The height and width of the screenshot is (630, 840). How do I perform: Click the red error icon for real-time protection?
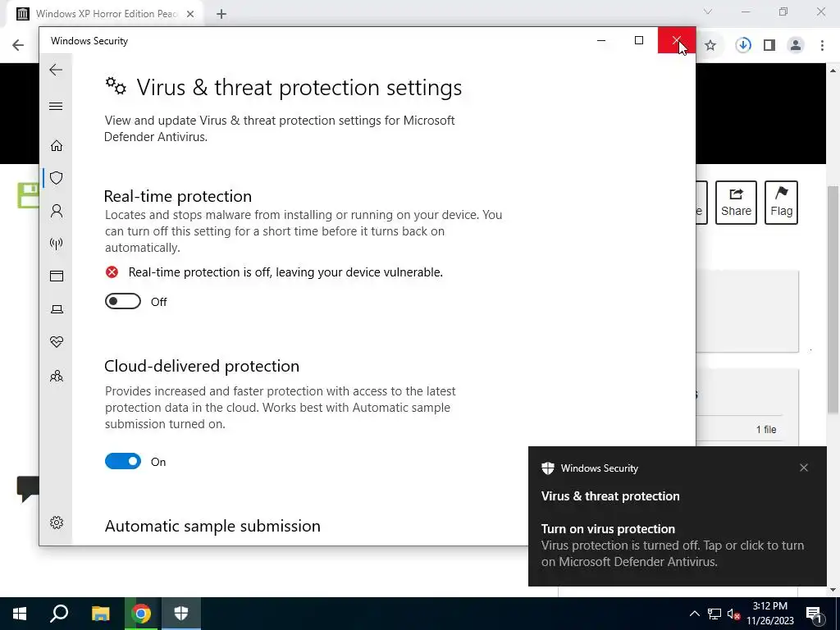[112, 272]
